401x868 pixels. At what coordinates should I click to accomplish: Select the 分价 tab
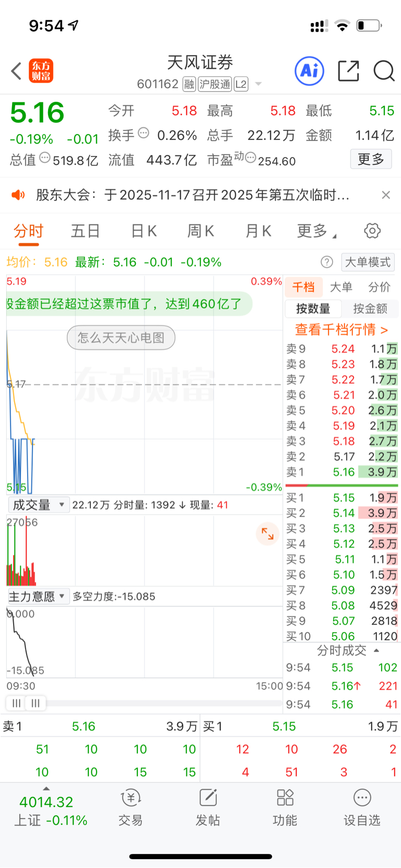coord(379,287)
